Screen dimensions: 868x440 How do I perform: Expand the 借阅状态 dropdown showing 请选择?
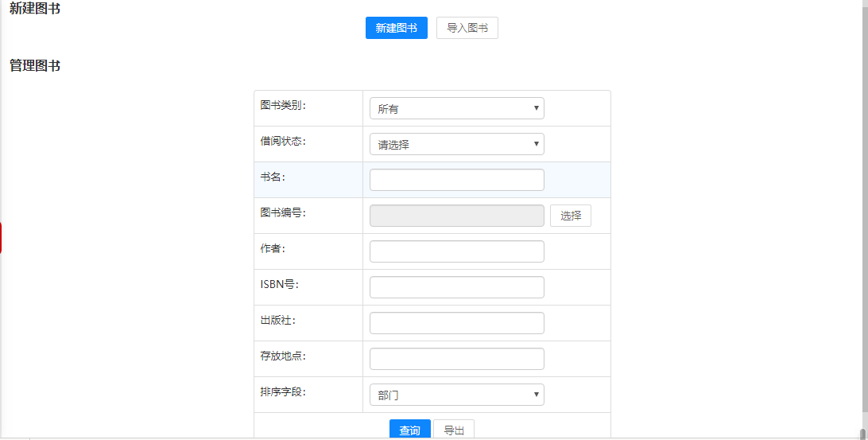[x=456, y=144]
